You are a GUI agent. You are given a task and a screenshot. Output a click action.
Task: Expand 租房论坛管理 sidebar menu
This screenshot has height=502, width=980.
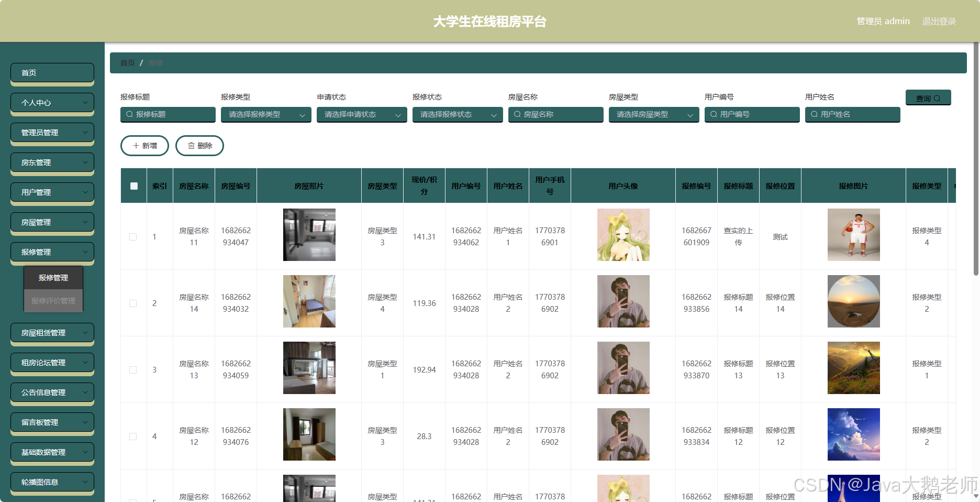(x=52, y=363)
